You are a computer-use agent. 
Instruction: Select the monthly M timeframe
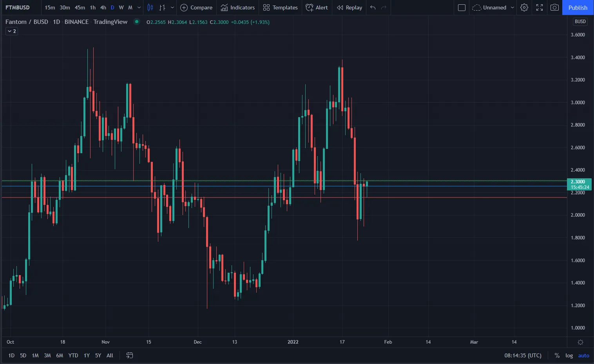[x=130, y=7]
